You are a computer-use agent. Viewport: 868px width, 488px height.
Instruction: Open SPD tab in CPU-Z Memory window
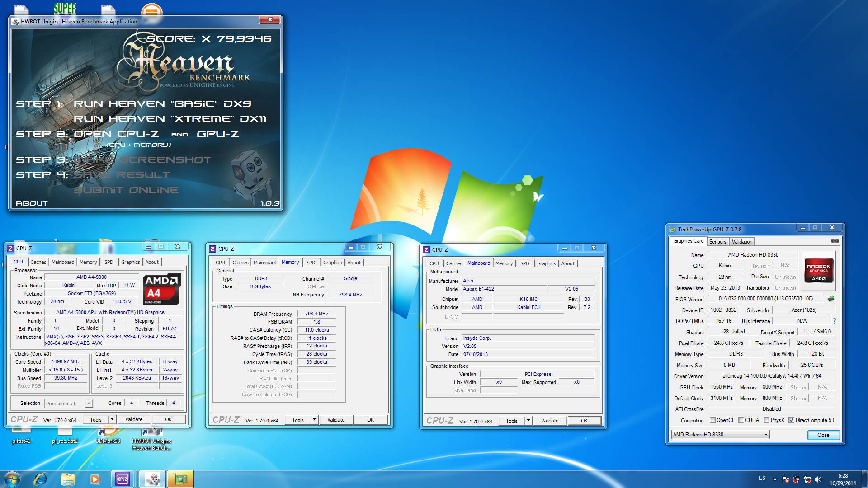click(311, 263)
